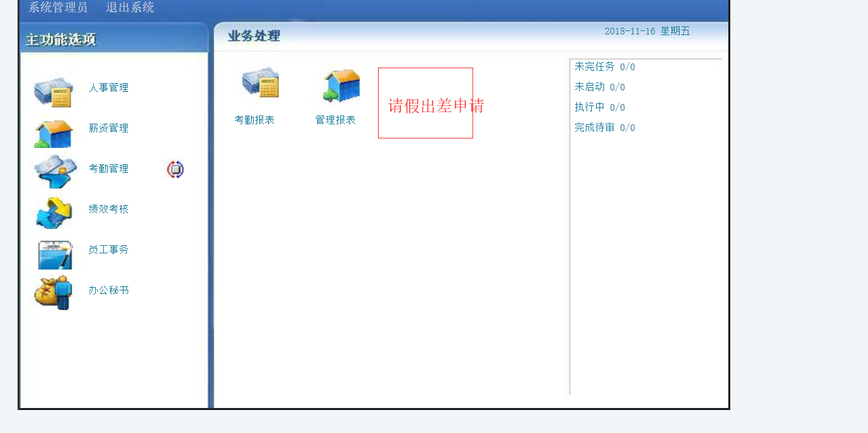Viewport: 868px width, 433px height.
Task: Click the 人事管理 text label
Action: 109,88
